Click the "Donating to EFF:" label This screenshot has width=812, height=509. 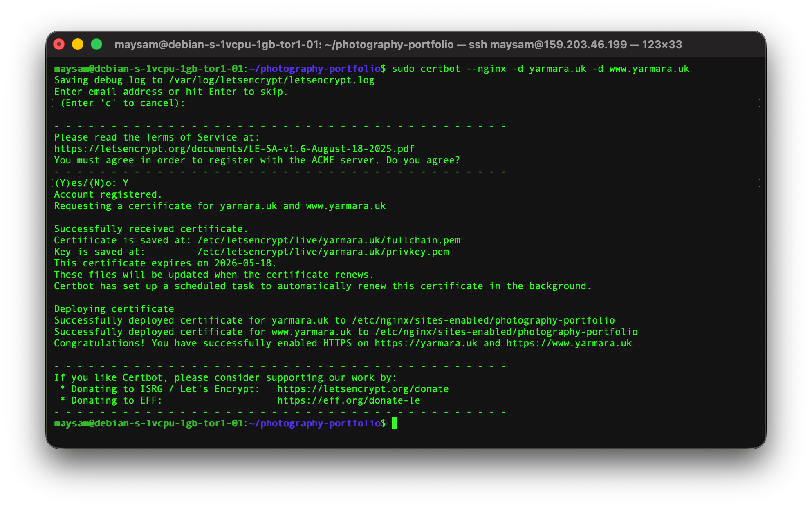click(117, 400)
